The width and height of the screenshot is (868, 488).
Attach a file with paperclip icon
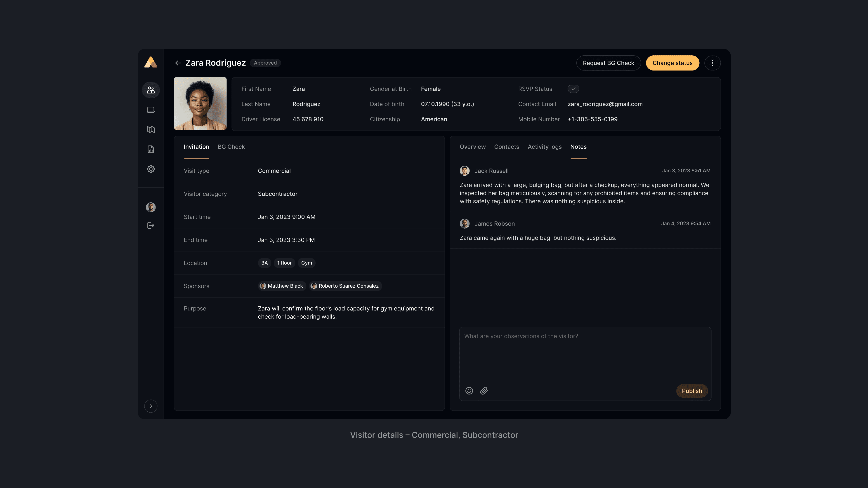pyautogui.click(x=484, y=391)
